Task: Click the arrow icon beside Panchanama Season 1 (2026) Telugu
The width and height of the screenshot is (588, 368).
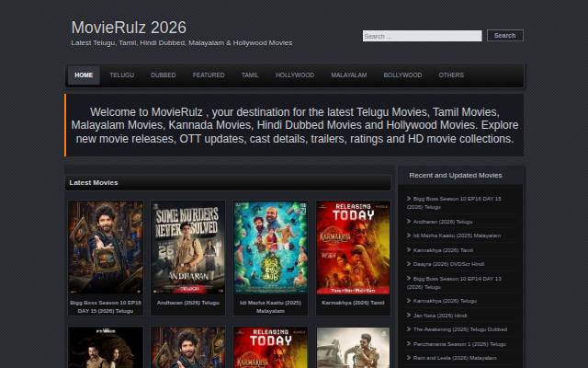Action: point(409,343)
